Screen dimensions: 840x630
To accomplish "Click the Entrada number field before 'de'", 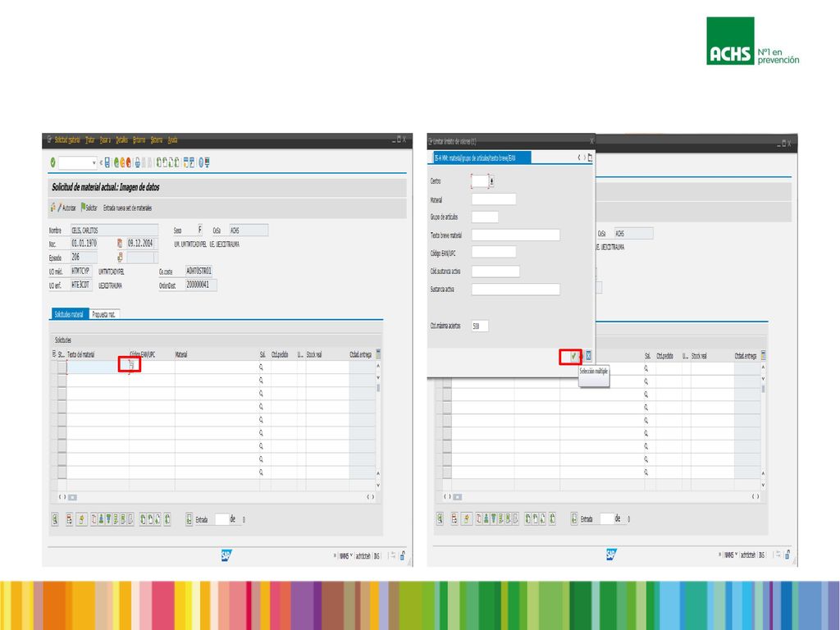I will [221, 519].
